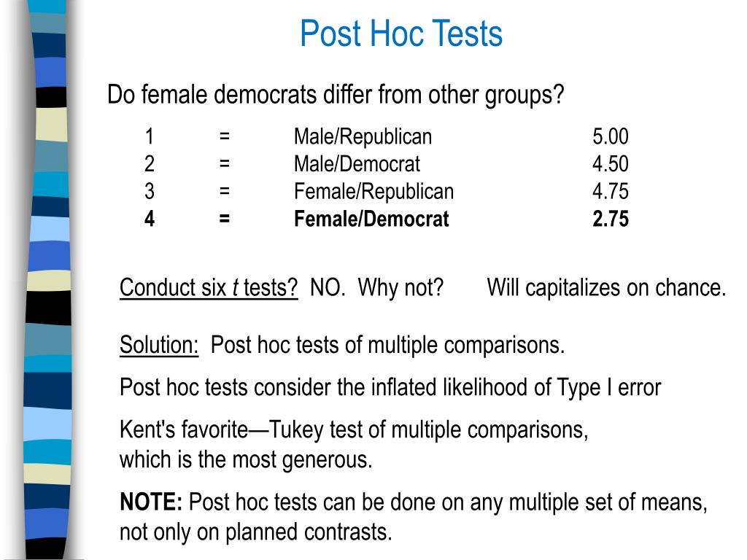Image resolution: width=747 pixels, height=560 pixels.
Task: Select the 'Male/Republican' group label
Action: tap(363, 137)
